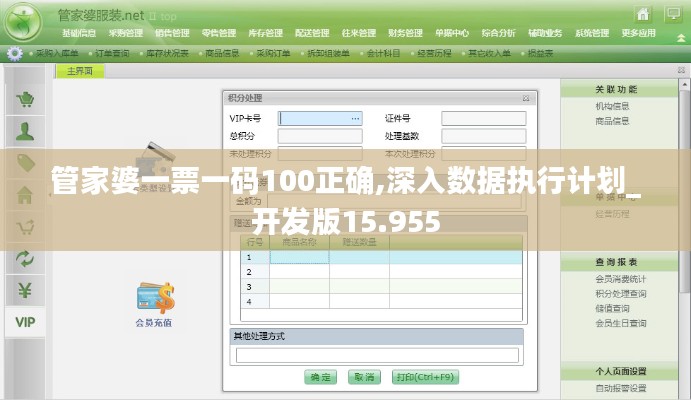
Task: Open the 会员充值 card icon
Action: tap(154, 298)
